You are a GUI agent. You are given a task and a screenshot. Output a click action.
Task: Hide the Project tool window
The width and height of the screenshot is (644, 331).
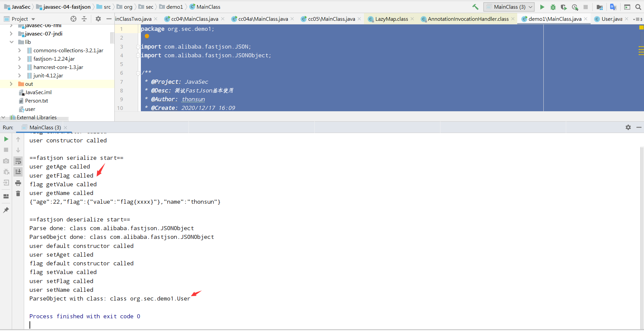point(109,19)
